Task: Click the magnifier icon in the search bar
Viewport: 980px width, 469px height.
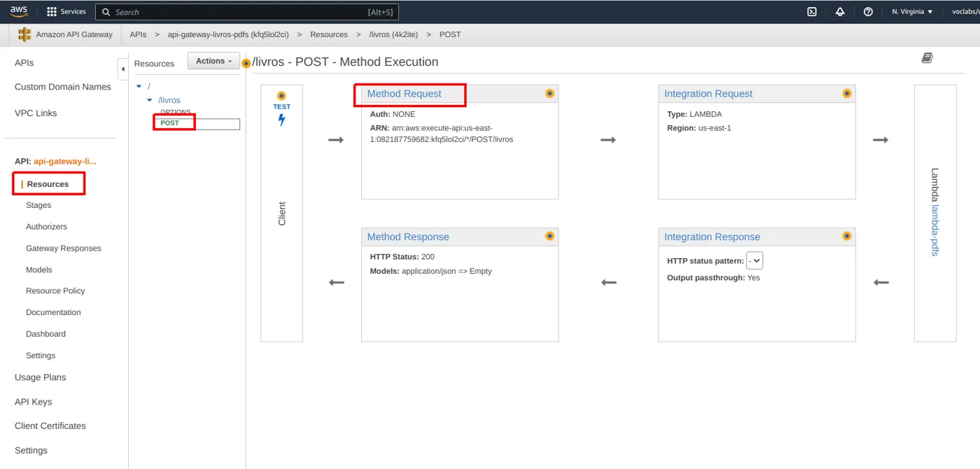Action: 106,12
